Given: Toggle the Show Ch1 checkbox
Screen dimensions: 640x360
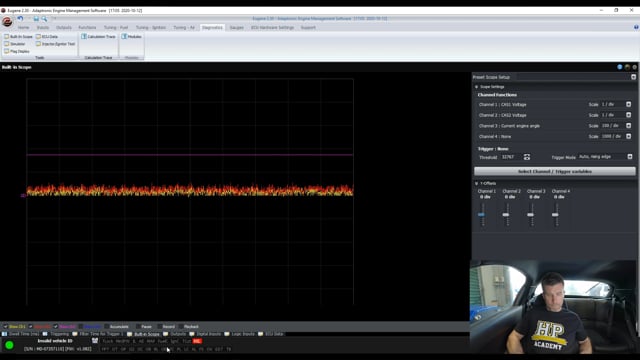Looking at the screenshot, I should coord(6,327).
